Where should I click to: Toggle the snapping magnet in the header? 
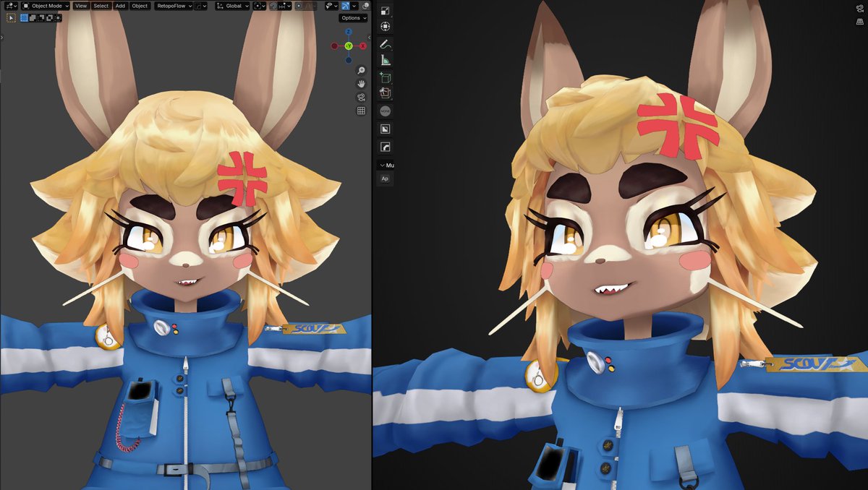[x=272, y=6]
